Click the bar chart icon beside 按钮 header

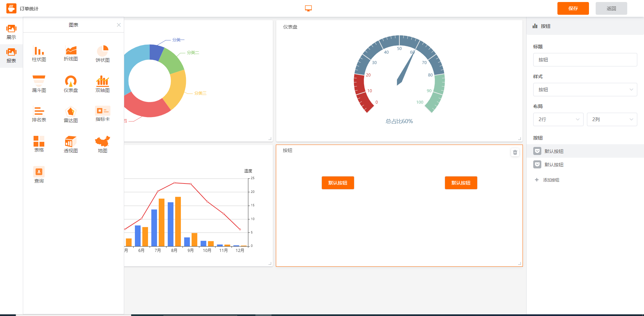[x=535, y=26]
